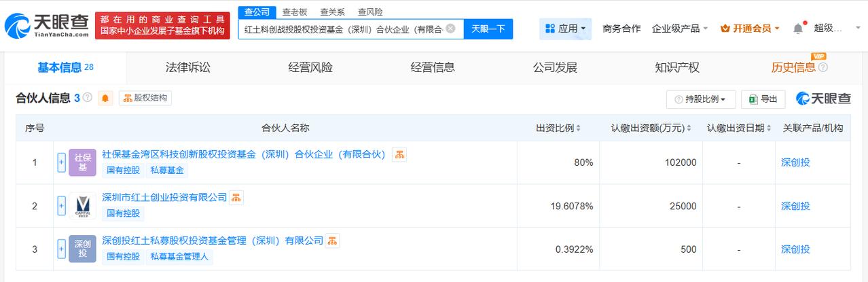Click 国有控股 tag in row 2
The width and height of the screenshot is (868, 282).
point(123,213)
